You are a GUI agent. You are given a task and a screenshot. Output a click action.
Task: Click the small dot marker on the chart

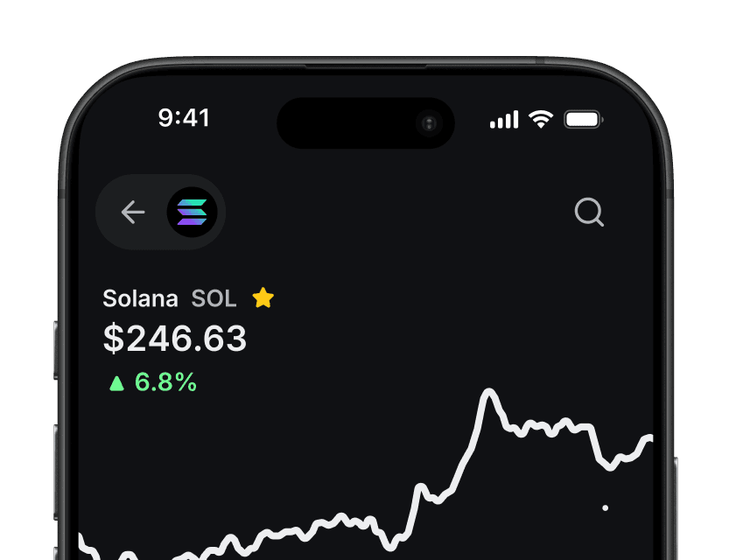point(605,507)
